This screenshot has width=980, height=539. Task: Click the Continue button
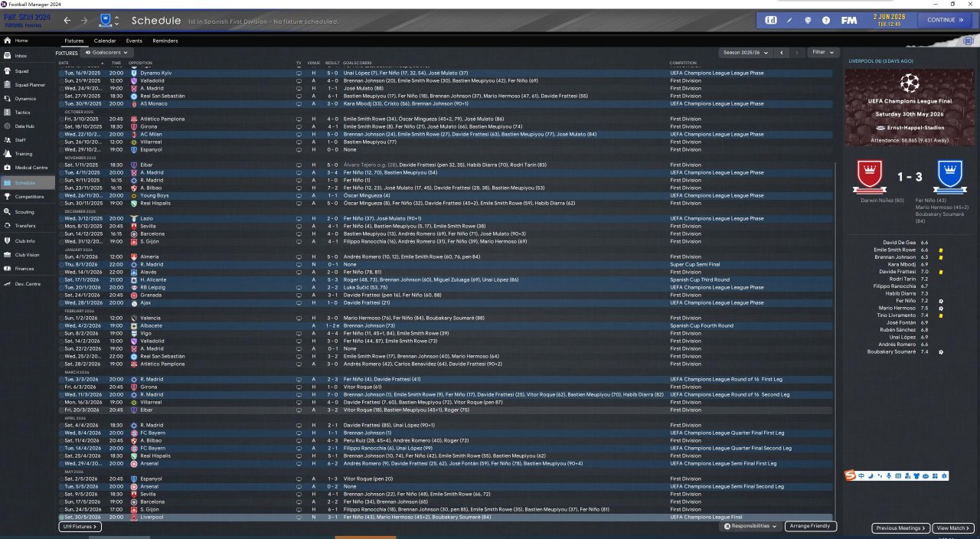point(945,20)
